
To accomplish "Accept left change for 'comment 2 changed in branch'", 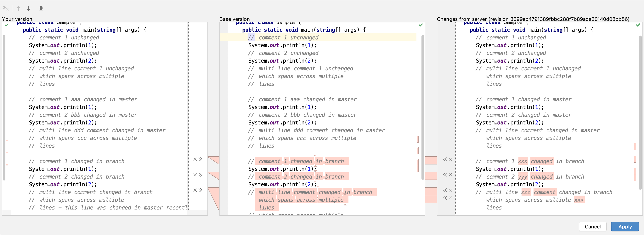I will pyautogui.click(x=201, y=175).
